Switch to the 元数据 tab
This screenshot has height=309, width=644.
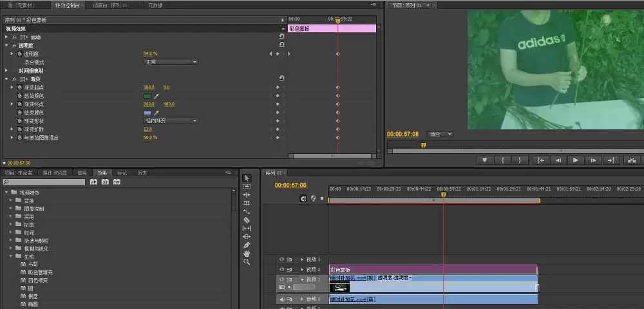[155, 5]
